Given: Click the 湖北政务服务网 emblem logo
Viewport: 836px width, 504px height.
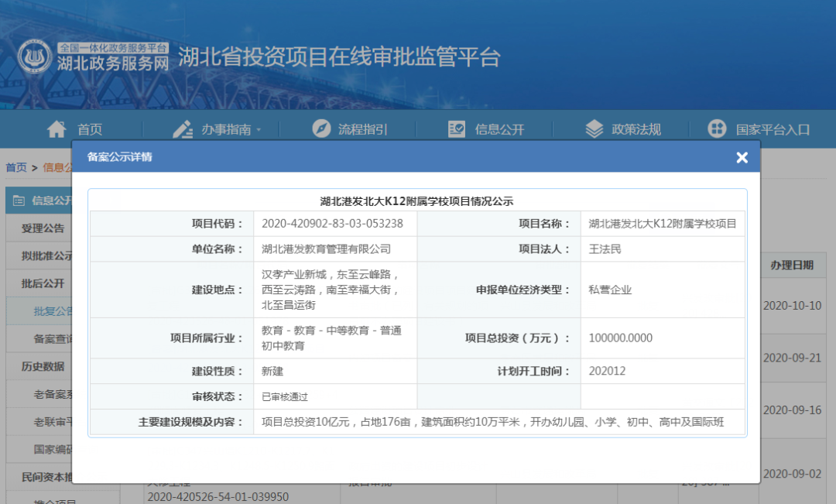Looking at the screenshot, I should [x=35, y=57].
